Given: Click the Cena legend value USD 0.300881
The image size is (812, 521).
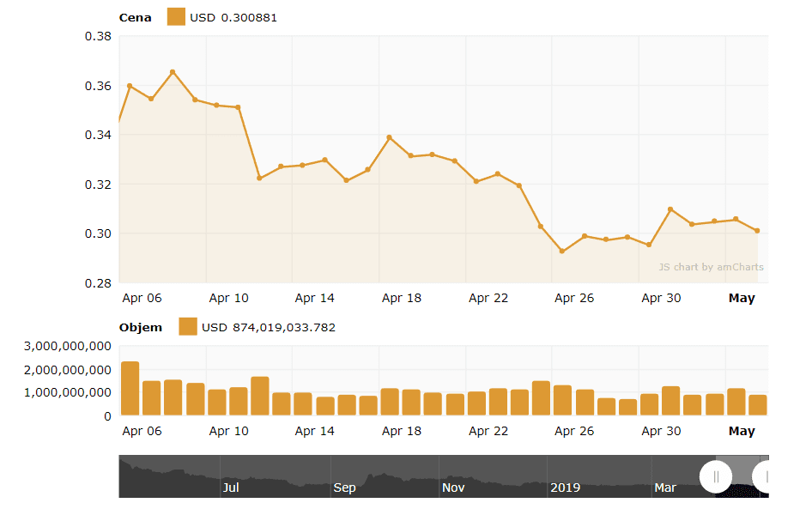Looking at the screenshot, I should [233, 17].
